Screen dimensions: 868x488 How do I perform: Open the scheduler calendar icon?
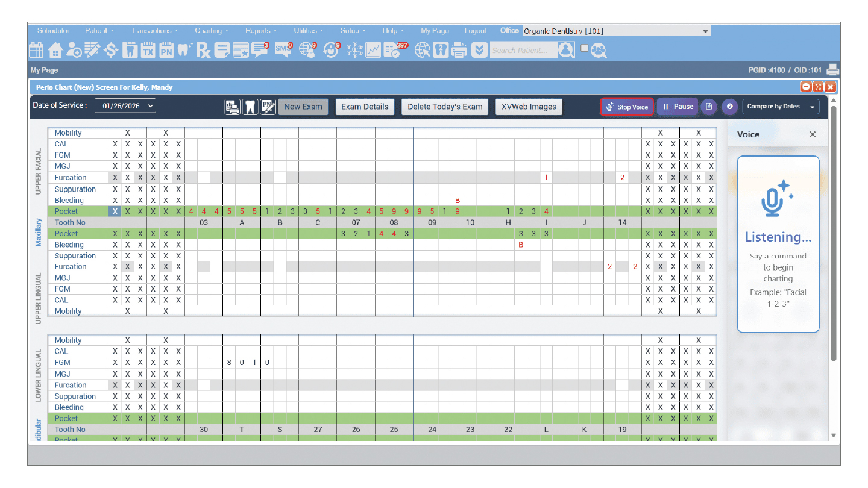coord(36,50)
